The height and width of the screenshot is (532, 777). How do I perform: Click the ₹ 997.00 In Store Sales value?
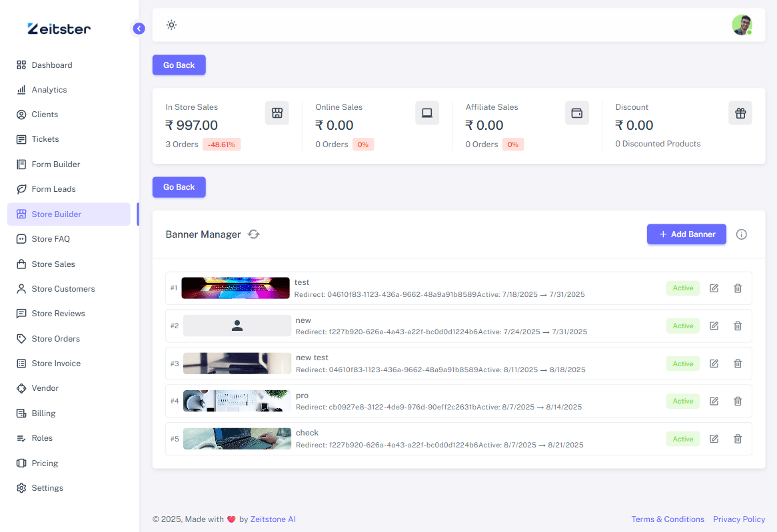coord(192,125)
